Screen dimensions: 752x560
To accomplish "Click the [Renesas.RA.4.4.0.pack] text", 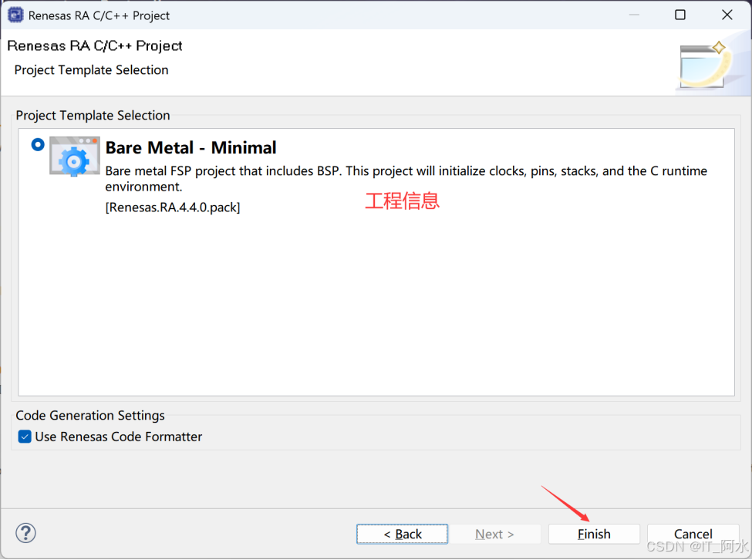I will pyautogui.click(x=173, y=207).
